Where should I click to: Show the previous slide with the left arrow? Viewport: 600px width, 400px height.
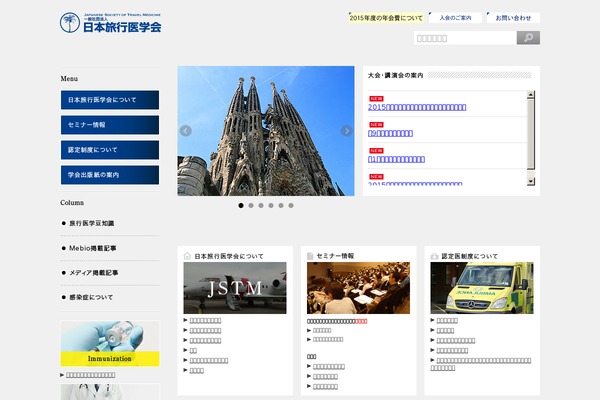tap(186, 131)
